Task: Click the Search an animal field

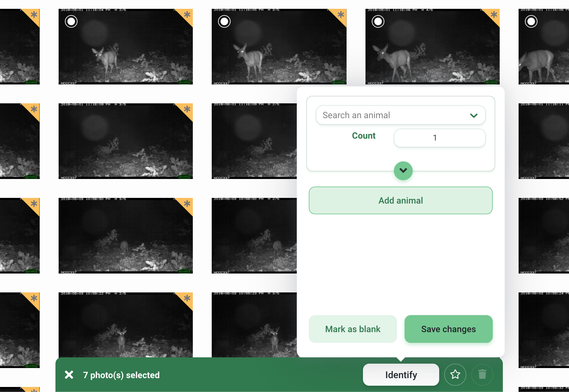Action: pyautogui.click(x=400, y=115)
